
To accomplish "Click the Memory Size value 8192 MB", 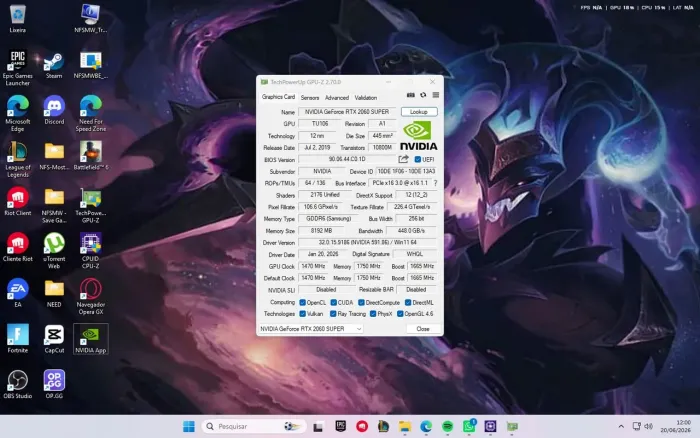I will (321, 231).
